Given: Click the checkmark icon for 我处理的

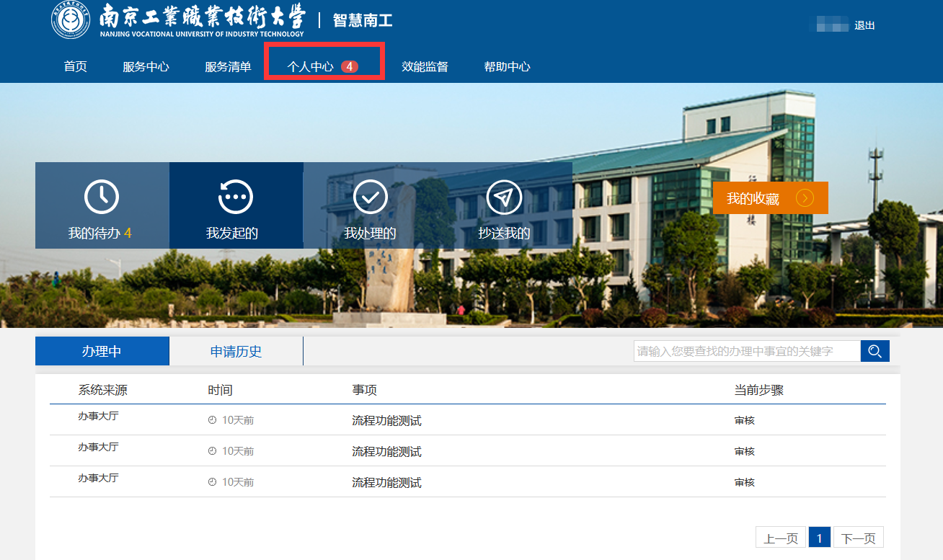Looking at the screenshot, I should pos(370,197).
